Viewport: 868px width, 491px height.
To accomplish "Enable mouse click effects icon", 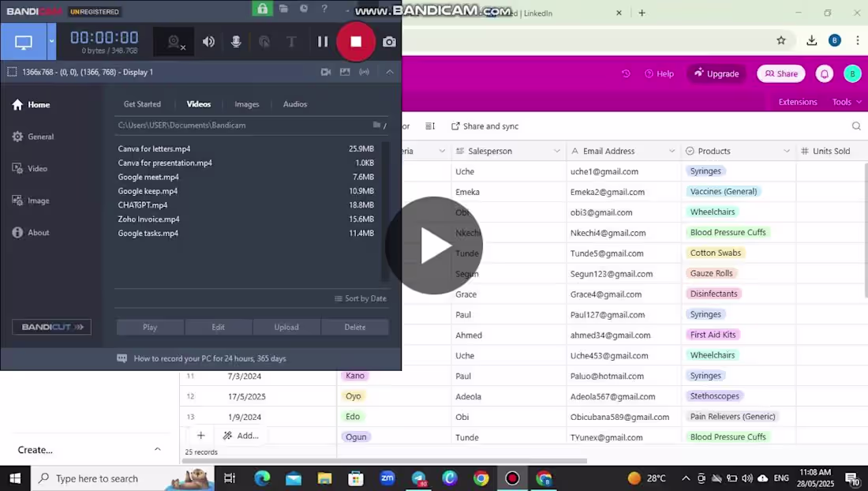I will click(x=264, y=41).
